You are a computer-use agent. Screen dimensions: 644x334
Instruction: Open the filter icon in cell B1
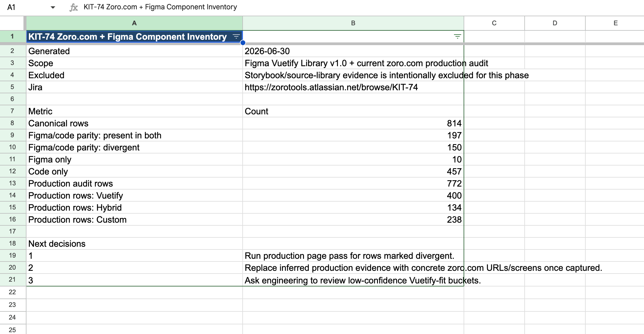[x=457, y=36]
